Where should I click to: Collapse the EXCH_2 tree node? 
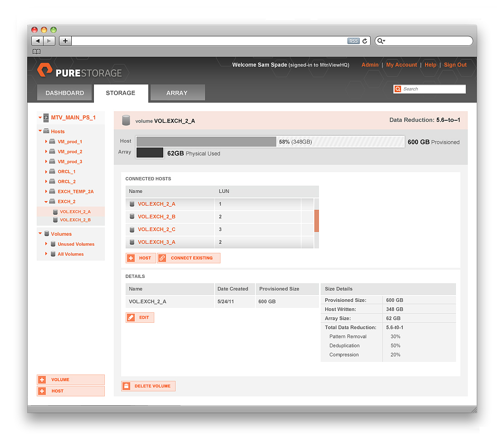pos(46,201)
